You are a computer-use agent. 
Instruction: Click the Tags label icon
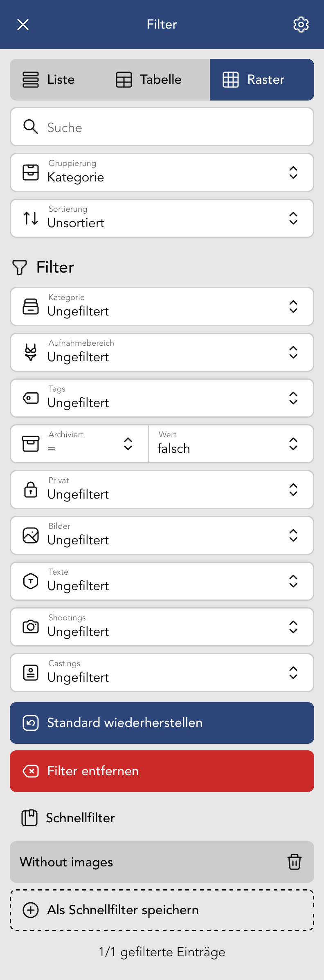[30, 398]
